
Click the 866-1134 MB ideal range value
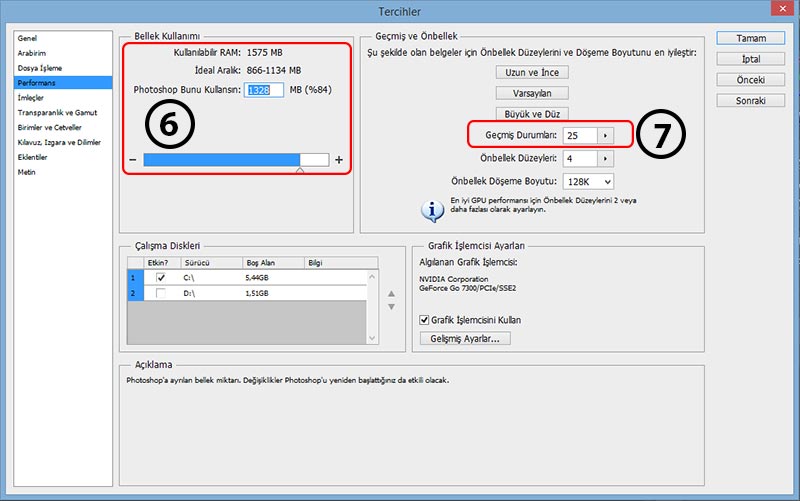(x=273, y=70)
